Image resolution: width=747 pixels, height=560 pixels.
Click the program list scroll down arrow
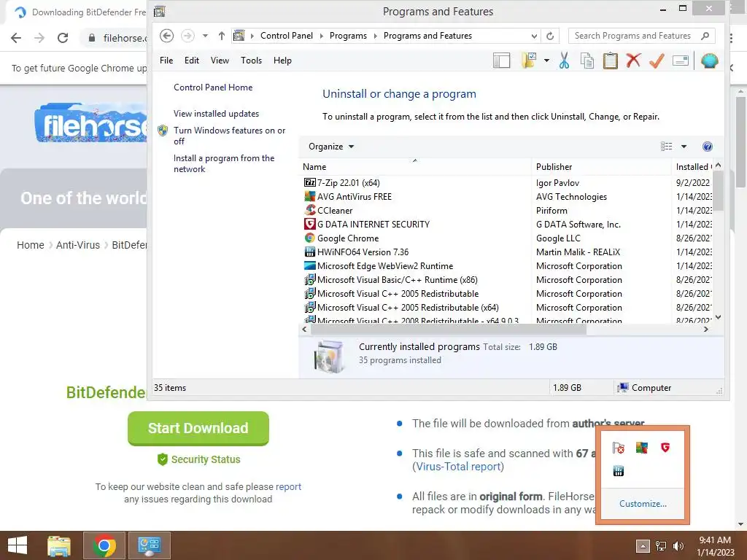point(718,317)
